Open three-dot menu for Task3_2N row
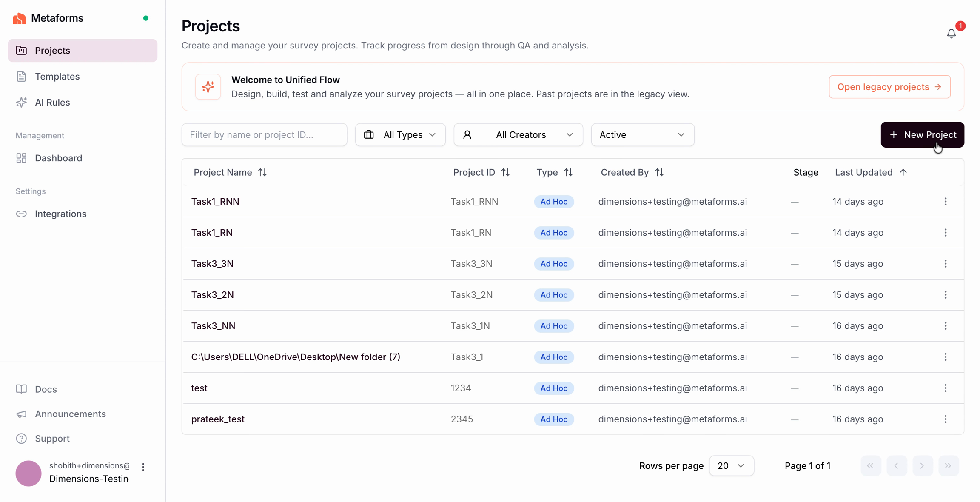980x502 pixels. [x=945, y=295]
